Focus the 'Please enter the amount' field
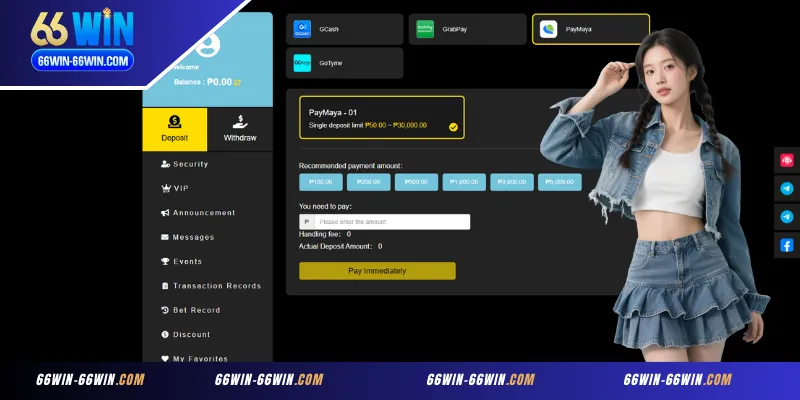The height and width of the screenshot is (400, 800). tap(392, 222)
